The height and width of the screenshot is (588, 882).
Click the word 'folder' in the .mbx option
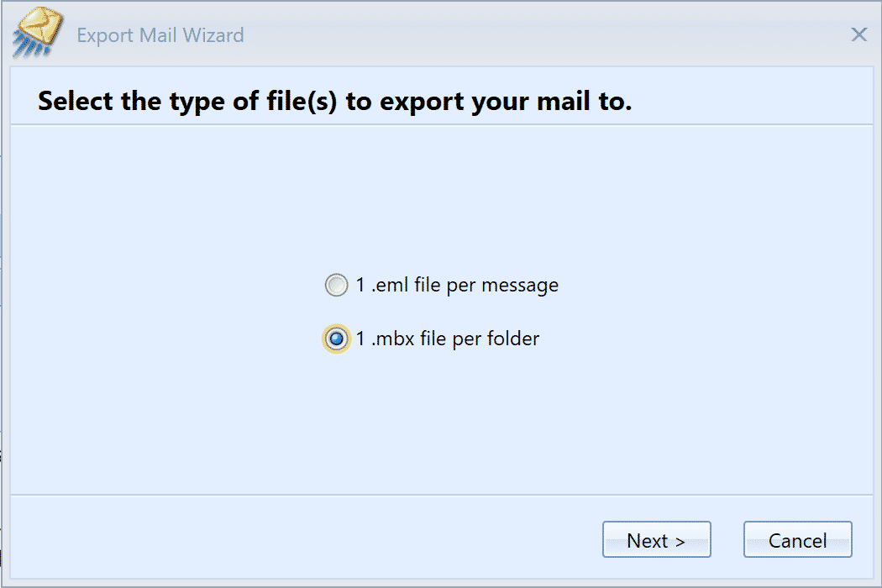point(513,339)
